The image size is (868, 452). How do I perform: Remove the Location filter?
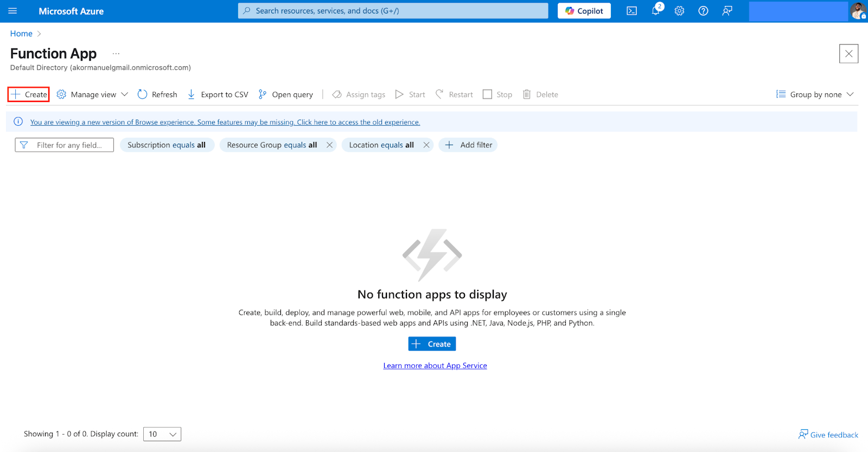point(426,145)
